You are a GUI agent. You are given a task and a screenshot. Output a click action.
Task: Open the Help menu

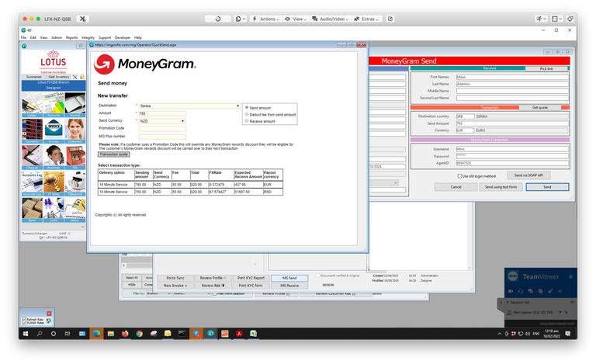[x=138, y=37]
